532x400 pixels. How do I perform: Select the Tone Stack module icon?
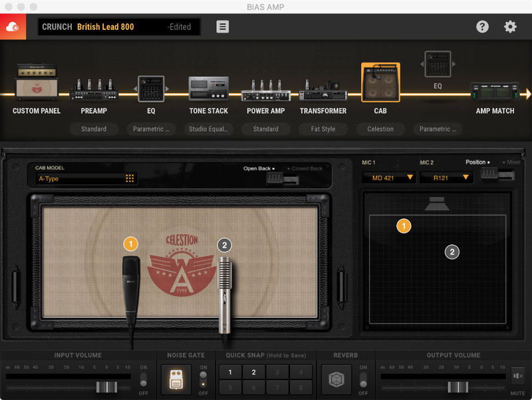tap(208, 89)
